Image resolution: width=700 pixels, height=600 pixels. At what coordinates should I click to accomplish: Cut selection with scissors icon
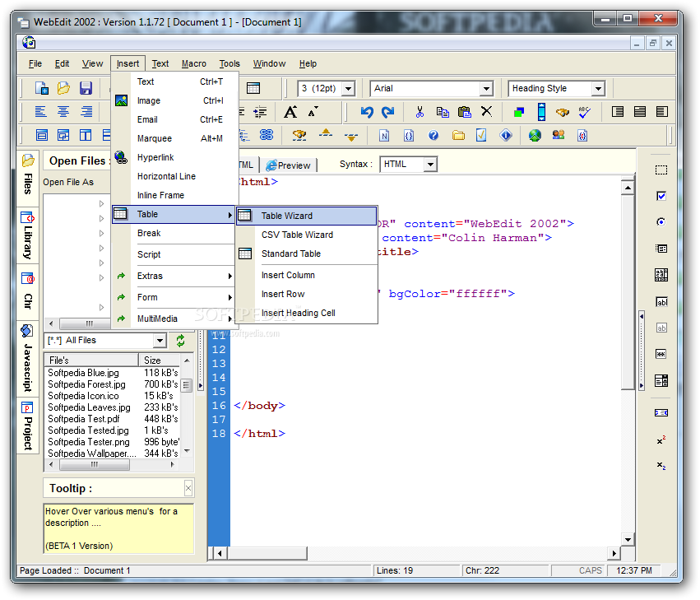pos(420,112)
